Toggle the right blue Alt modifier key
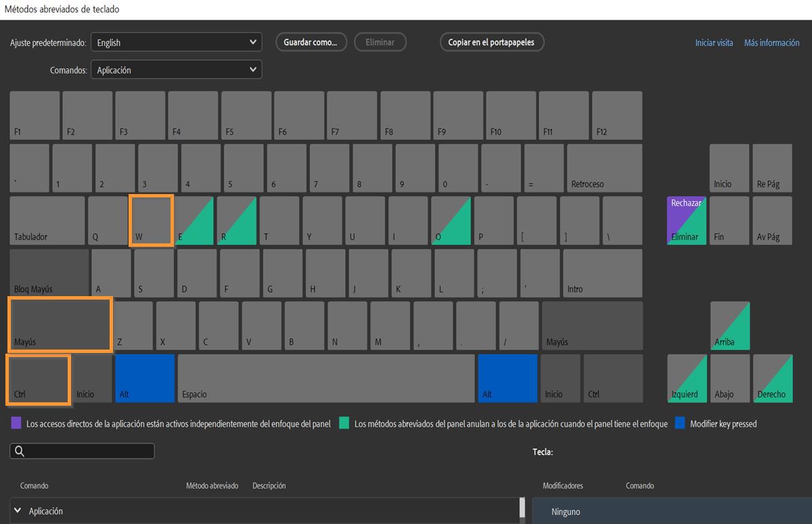The image size is (812, 524). point(507,379)
